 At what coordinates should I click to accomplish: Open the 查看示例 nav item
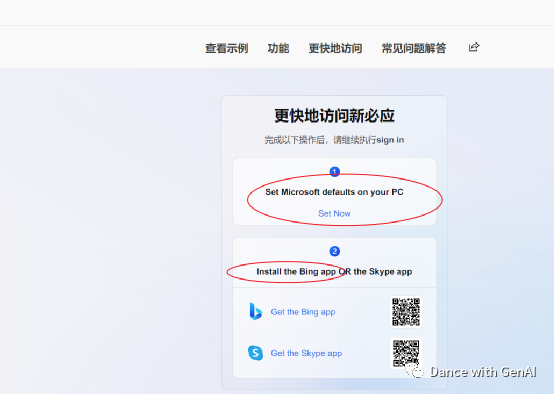tap(226, 48)
